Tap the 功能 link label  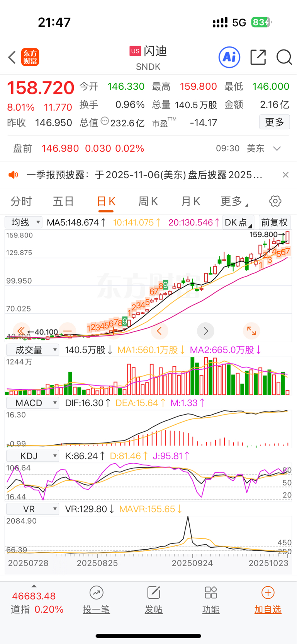pos(211,610)
